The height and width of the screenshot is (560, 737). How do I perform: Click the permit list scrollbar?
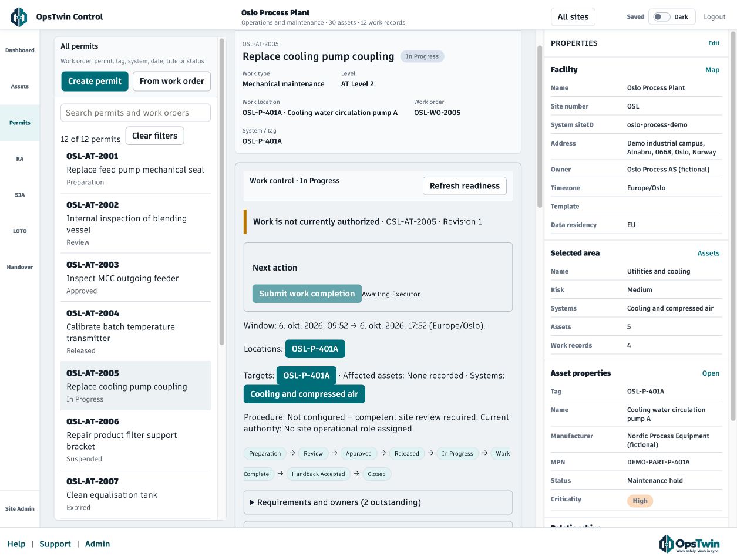point(221,191)
